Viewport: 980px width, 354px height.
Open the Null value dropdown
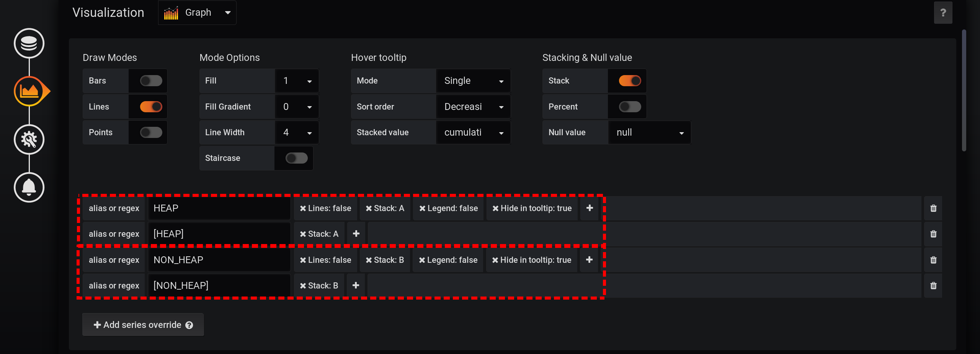pos(649,132)
